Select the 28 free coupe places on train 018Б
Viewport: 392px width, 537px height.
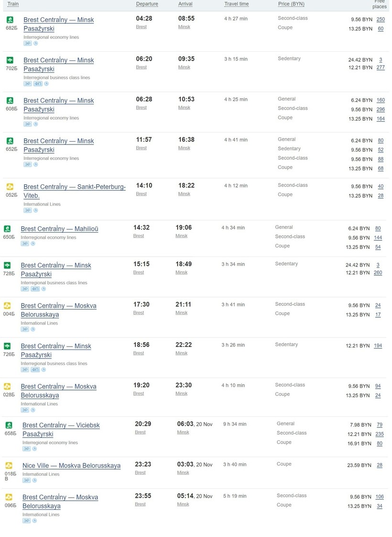[380, 465]
